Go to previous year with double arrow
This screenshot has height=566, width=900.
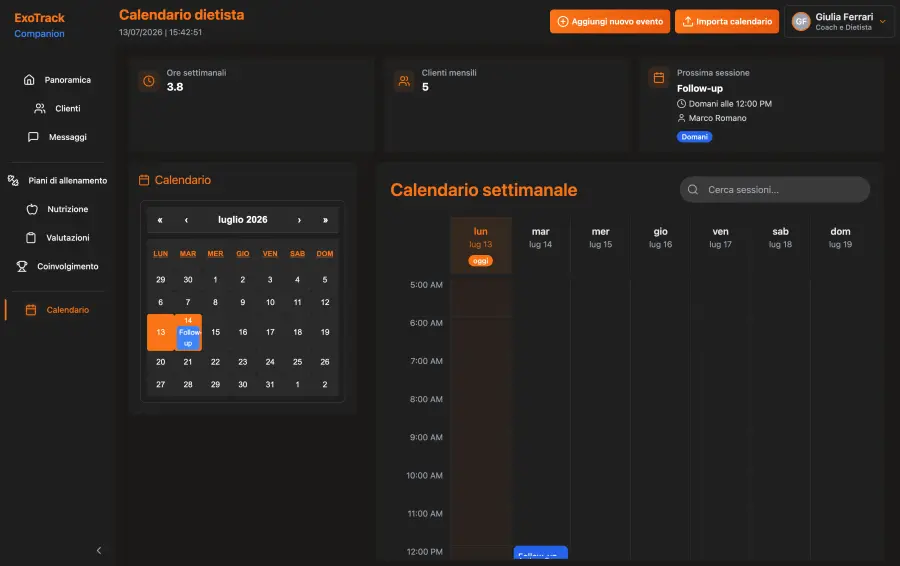pos(160,220)
